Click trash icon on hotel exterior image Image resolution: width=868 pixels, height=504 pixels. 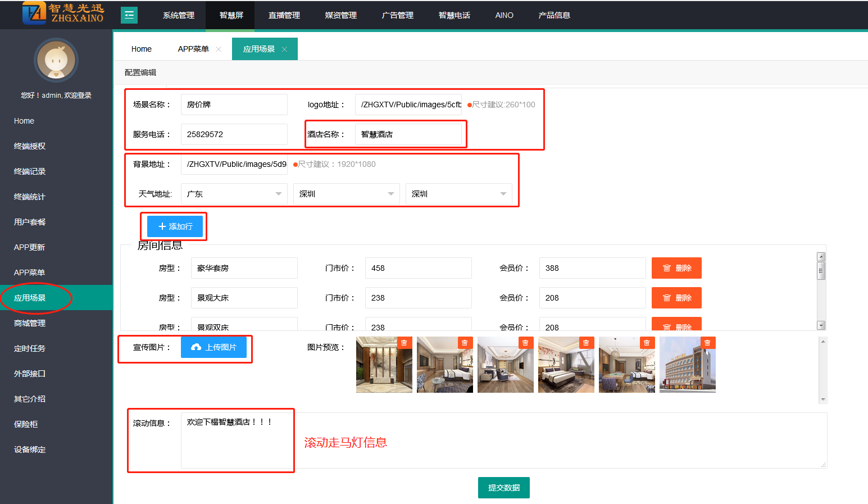pyautogui.click(x=707, y=343)
